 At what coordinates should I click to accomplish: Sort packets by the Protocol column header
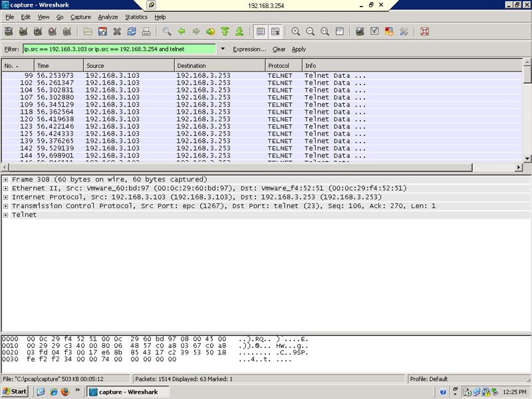pos(284,65)
